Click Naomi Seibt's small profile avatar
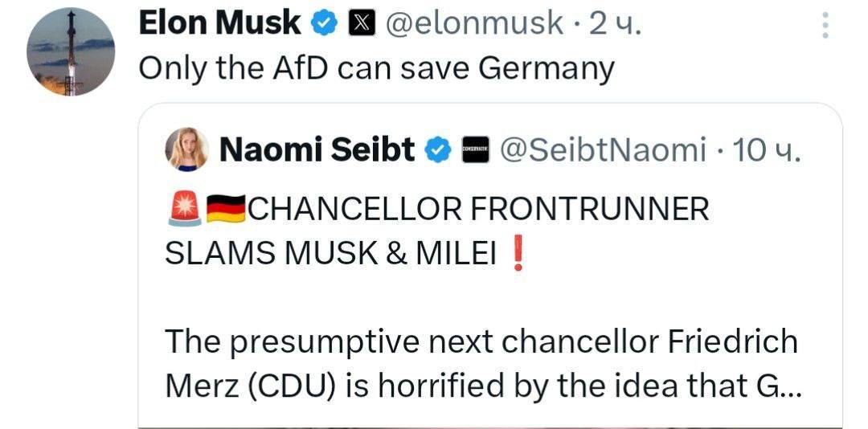Screen dimensions: 868x429 tap(187, 149)
